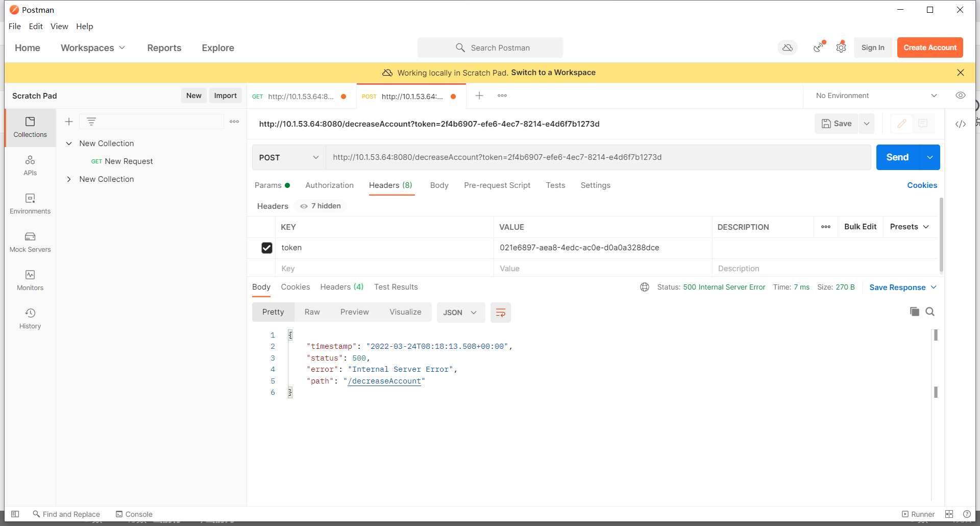Click the Bulk Edit button
The height and width of the screenshot is (526, 980).
coord(860,227)
